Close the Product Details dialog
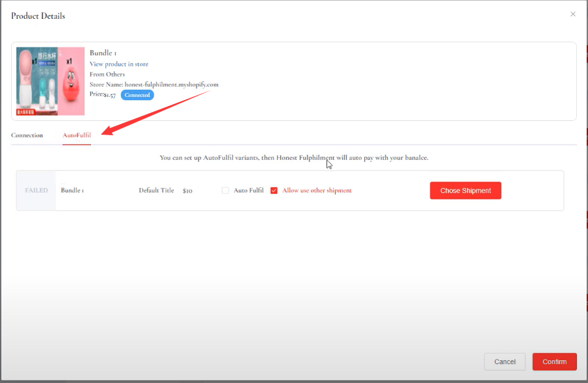The height and width of the screenshot is (383, 588). [572, 14]
